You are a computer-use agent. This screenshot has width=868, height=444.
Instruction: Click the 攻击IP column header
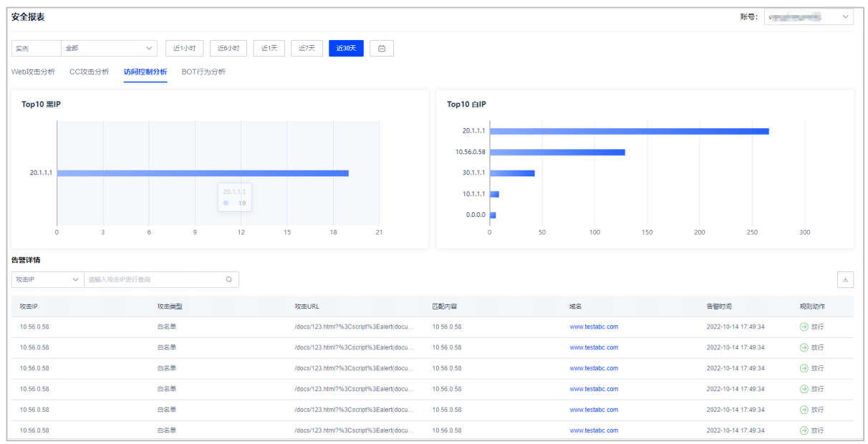click(29, 307)
